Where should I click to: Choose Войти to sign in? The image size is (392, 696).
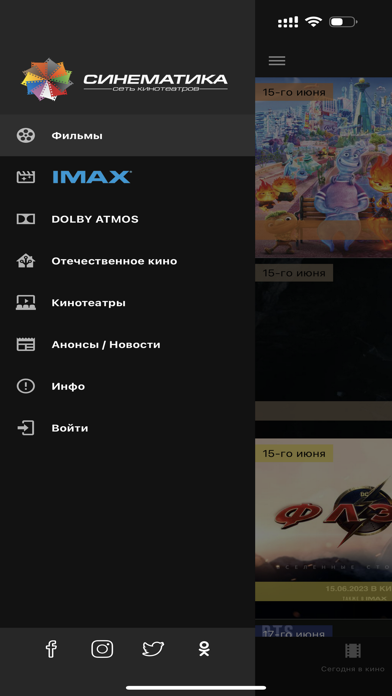coord(127,428)
